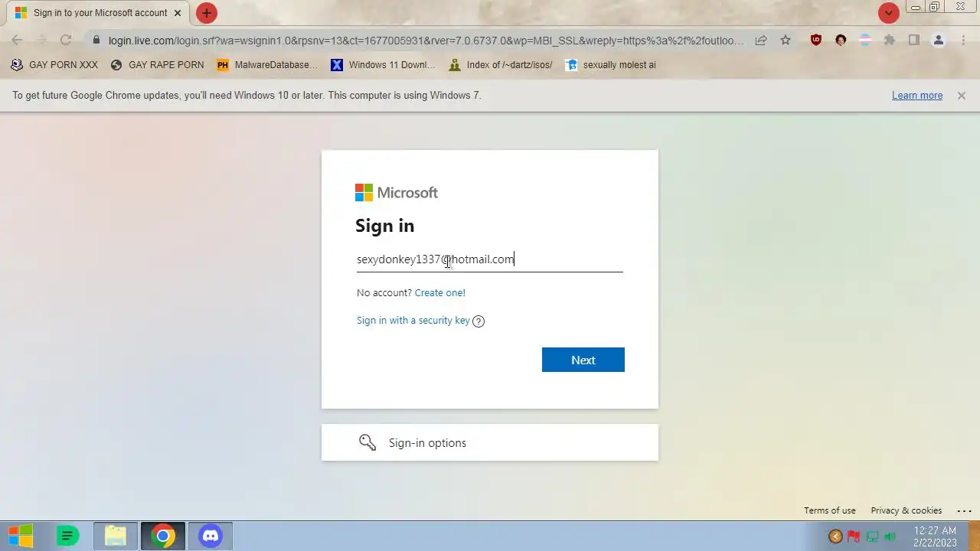Open the green app on taskbar

[67, 536]
